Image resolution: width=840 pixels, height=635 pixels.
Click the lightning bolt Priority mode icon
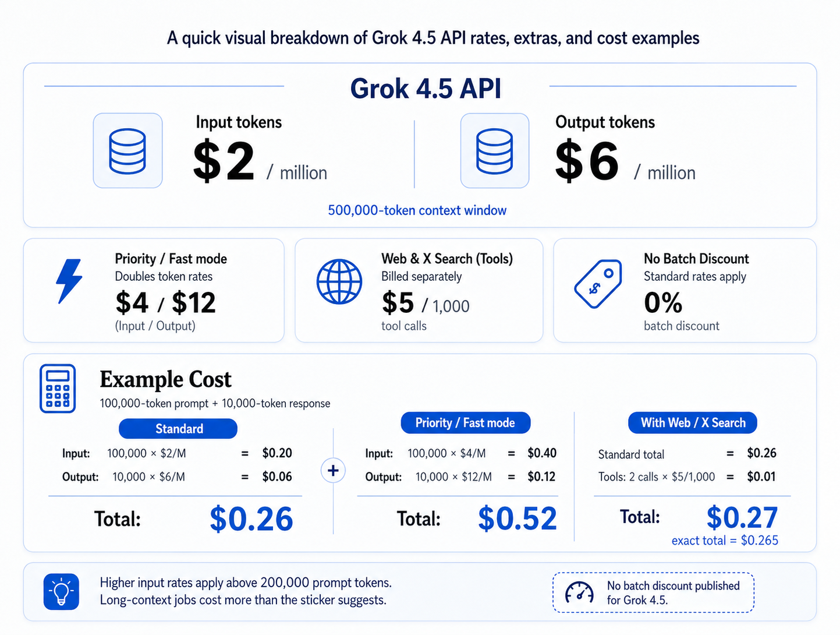69,281
